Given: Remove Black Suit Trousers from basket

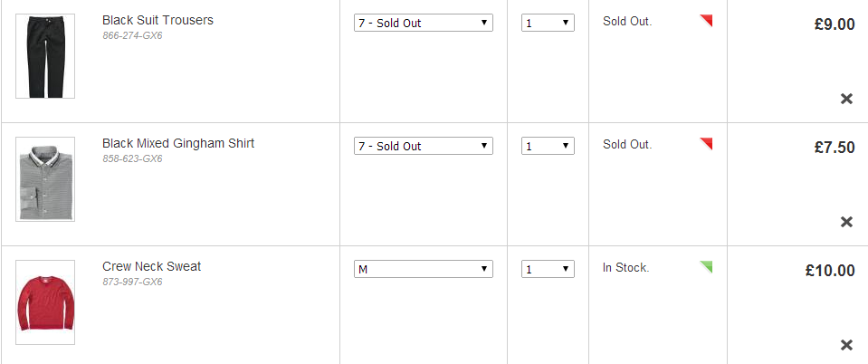Looking at the screenshot, I should [x=846, y=99].
